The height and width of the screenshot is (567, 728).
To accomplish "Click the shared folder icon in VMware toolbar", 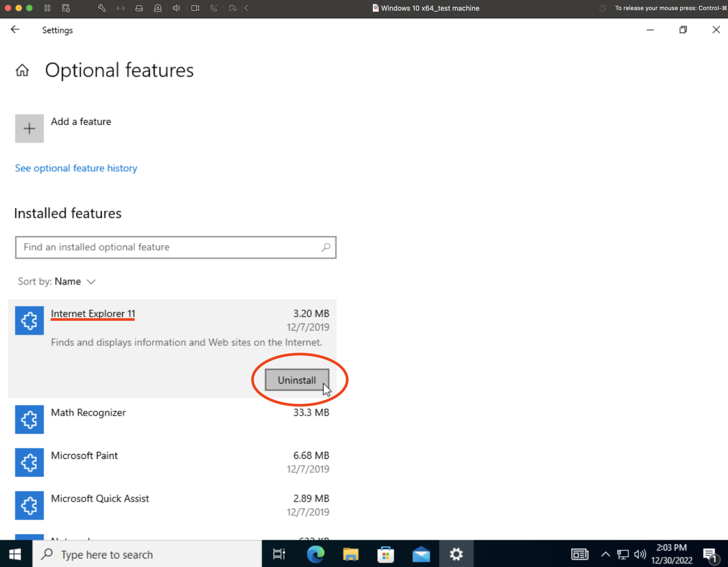I will click(x=233, y=8).
